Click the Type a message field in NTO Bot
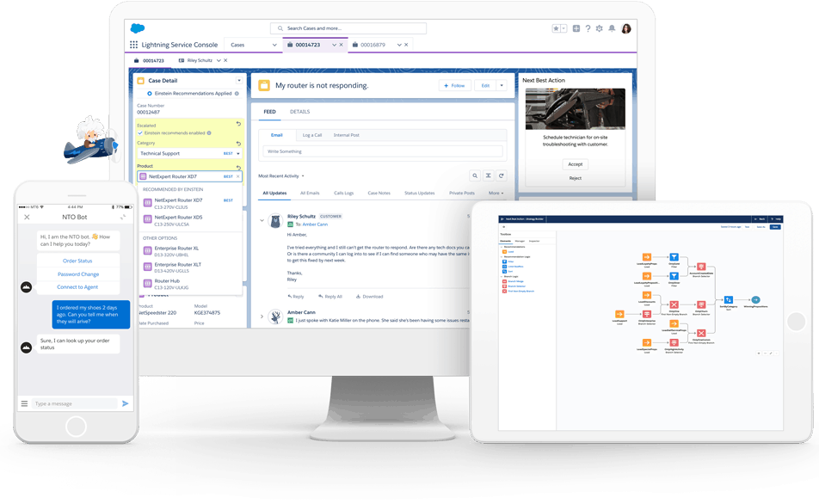The image size is (819, 504). coord(76,403)
